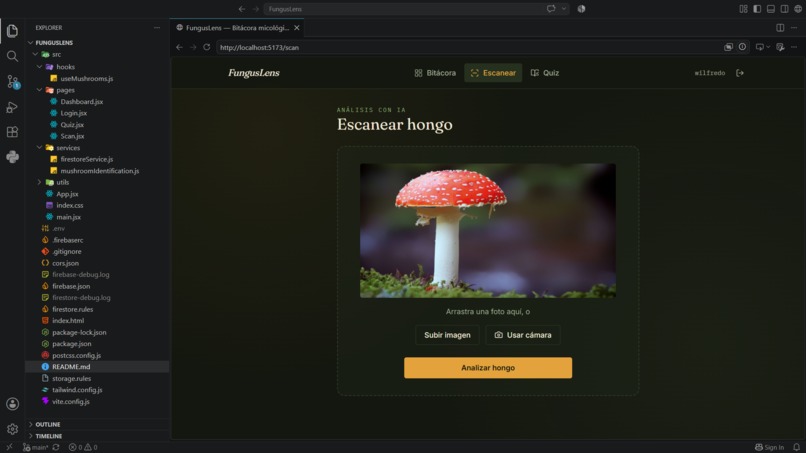This screenshot has width=806, height=453.
Task: Open README.md file
Action: click(98, 367)
